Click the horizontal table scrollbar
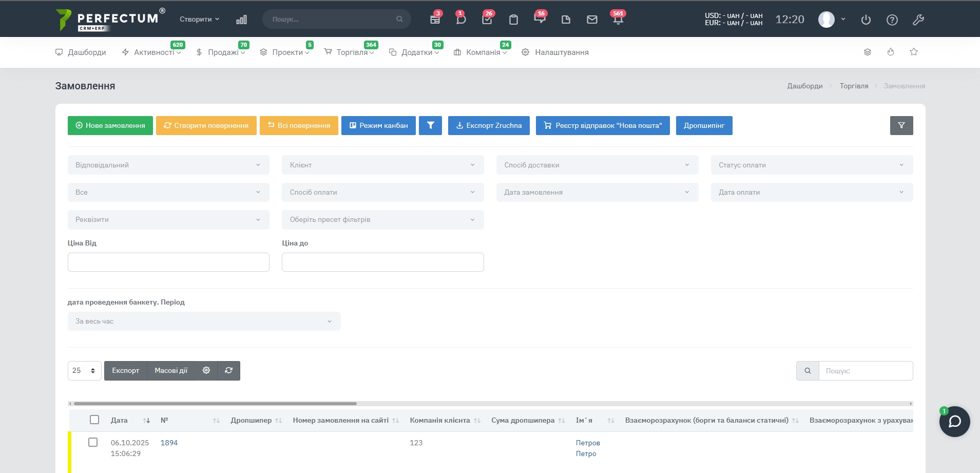Viewport: 980px width, 473px height. coord(215,404)
